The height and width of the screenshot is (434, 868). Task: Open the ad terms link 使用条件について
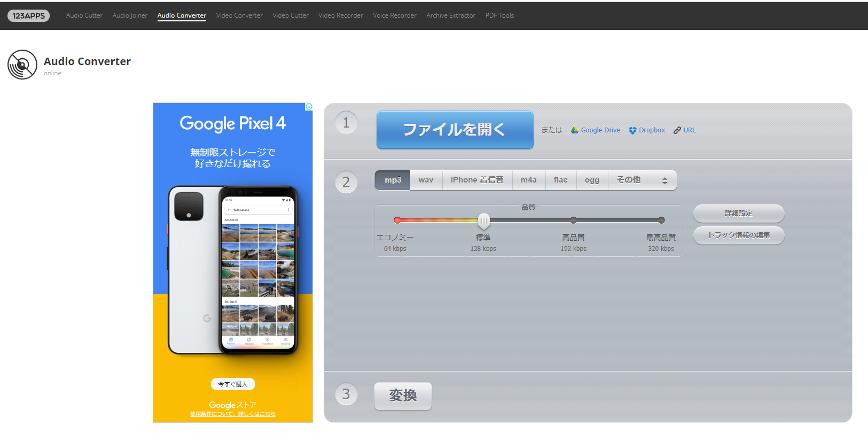(x=233, y=414)
